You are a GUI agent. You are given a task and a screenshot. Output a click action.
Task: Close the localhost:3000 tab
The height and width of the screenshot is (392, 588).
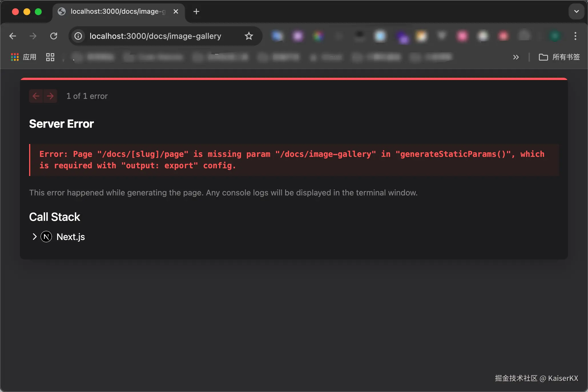(176, 11)
